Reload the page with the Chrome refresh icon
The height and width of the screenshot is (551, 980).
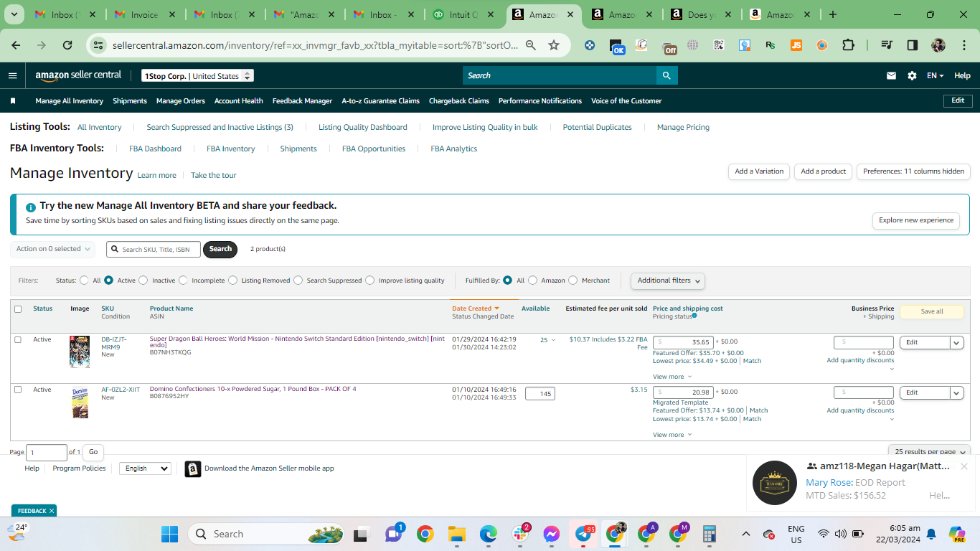coord(67,45)
